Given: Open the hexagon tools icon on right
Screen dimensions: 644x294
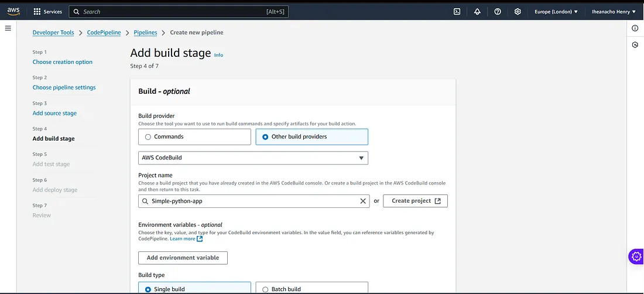Looking at the screenshot, I should 635,45.
